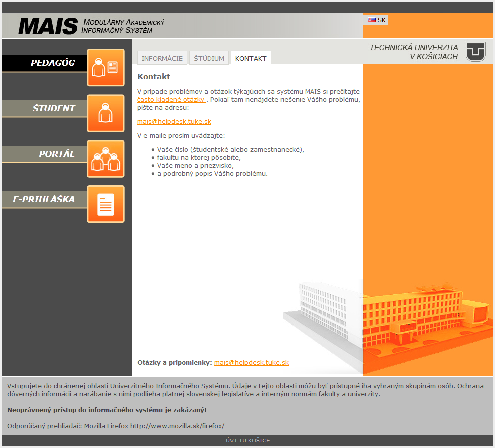The width and height of the screenshot is (495, 448).
Task: Select the ŠTUDENT sidebar label
Action: 53,108
